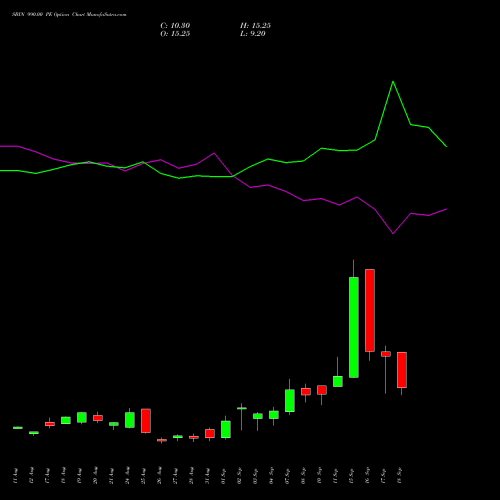
Task: Click the '25 Aug' date axis label
Action: pos(143,476)
